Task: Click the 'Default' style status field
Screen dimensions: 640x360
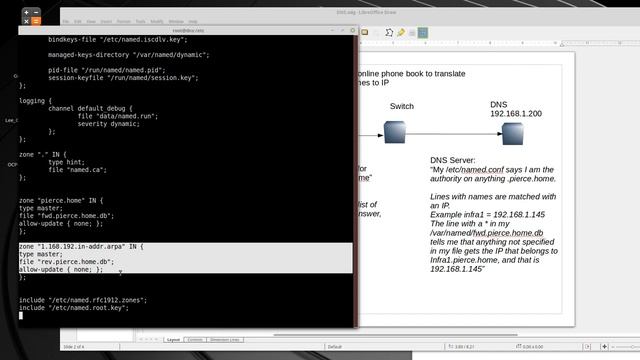Action: click(334, 347)
